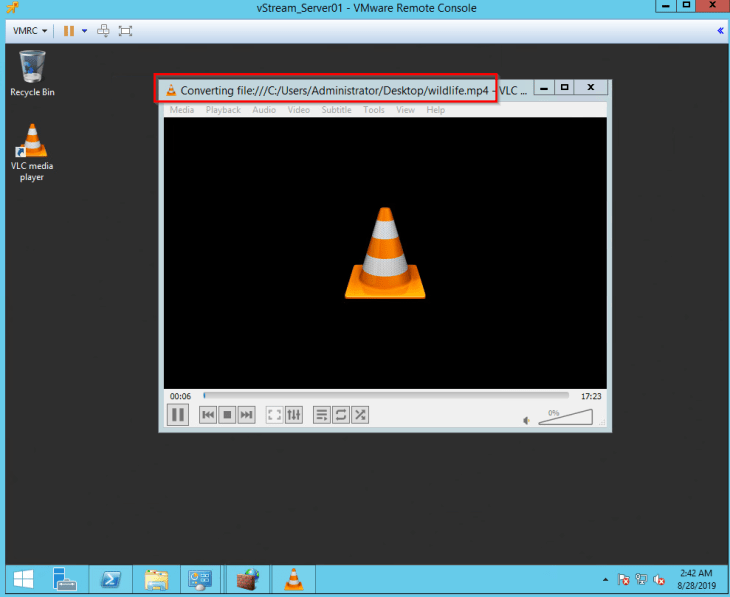Adjust the VLC volume slider
The height and width of the screenshot is (597, 730).
click(x=566, y=417)
